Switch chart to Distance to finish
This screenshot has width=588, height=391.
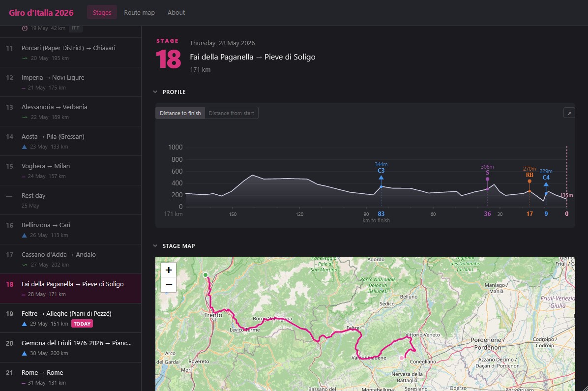[180, 113]
